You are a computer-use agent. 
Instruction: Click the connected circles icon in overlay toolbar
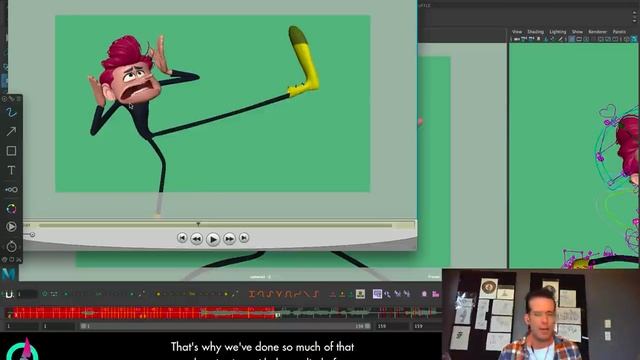point(11,189)
